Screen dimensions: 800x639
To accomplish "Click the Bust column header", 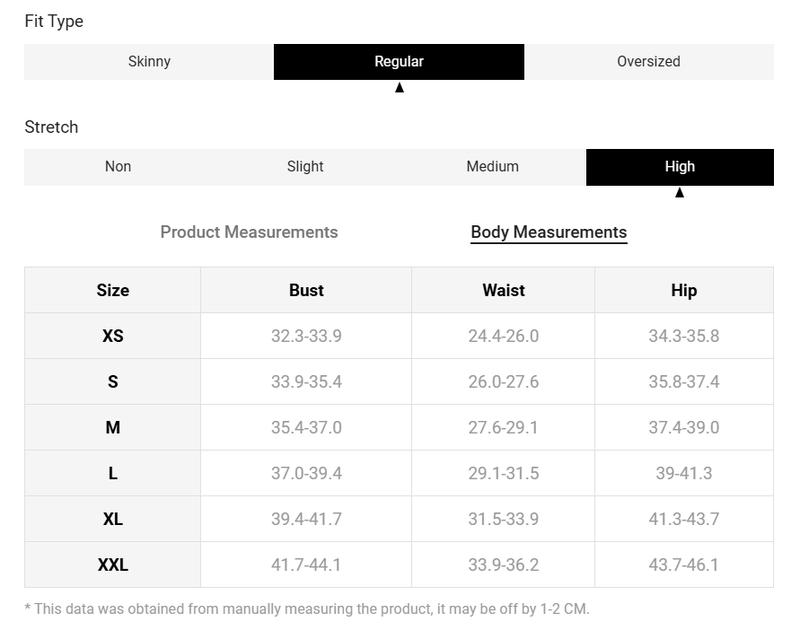I will (306, 290).
